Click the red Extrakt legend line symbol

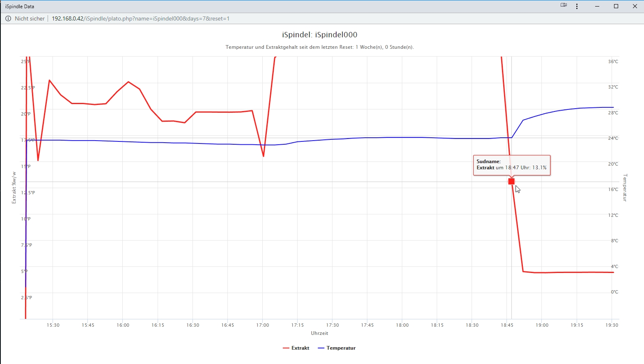(x=286, y=348)
